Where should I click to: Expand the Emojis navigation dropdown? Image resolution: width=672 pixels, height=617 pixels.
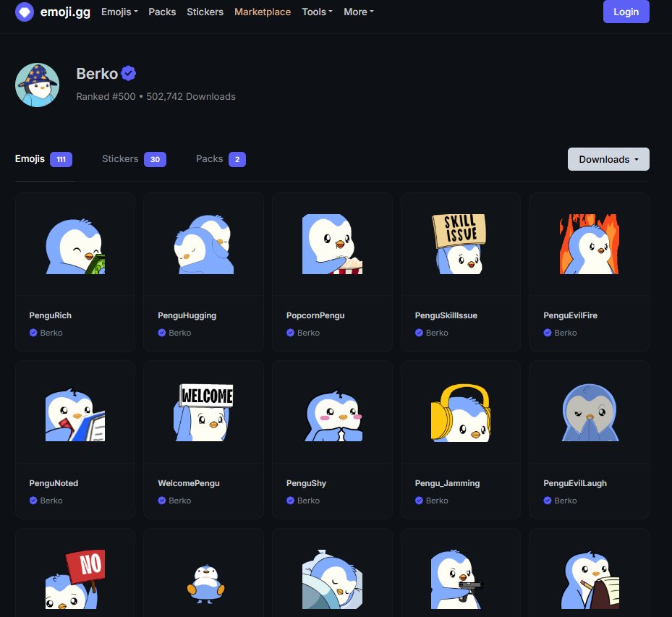point(119,12)
